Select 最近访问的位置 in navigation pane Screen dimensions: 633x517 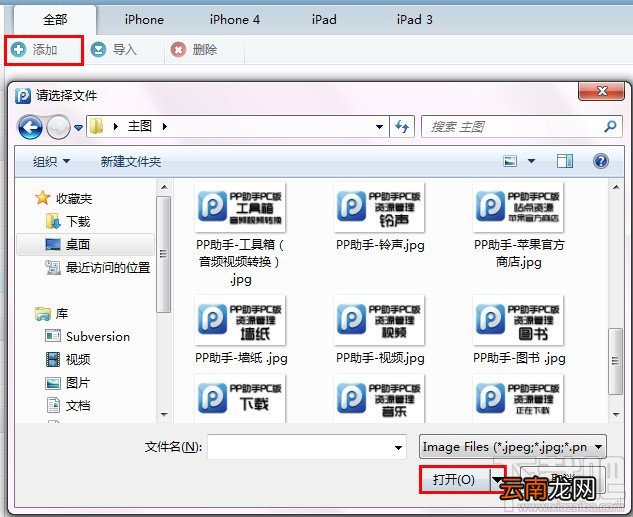(108, 268)
